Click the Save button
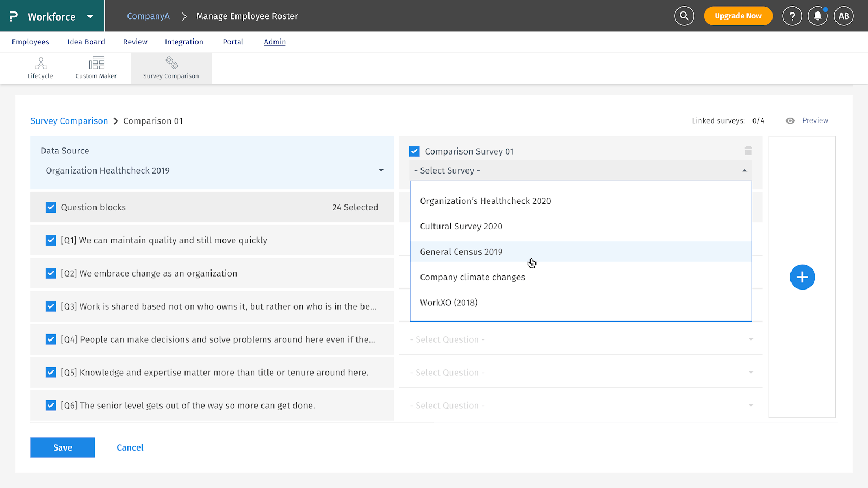 pos(62,447)
